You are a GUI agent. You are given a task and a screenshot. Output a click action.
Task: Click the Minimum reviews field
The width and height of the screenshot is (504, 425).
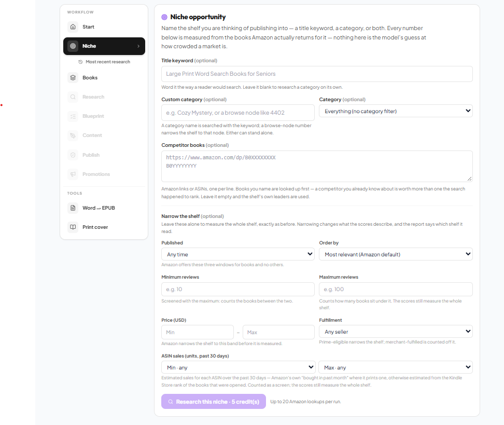238,289
